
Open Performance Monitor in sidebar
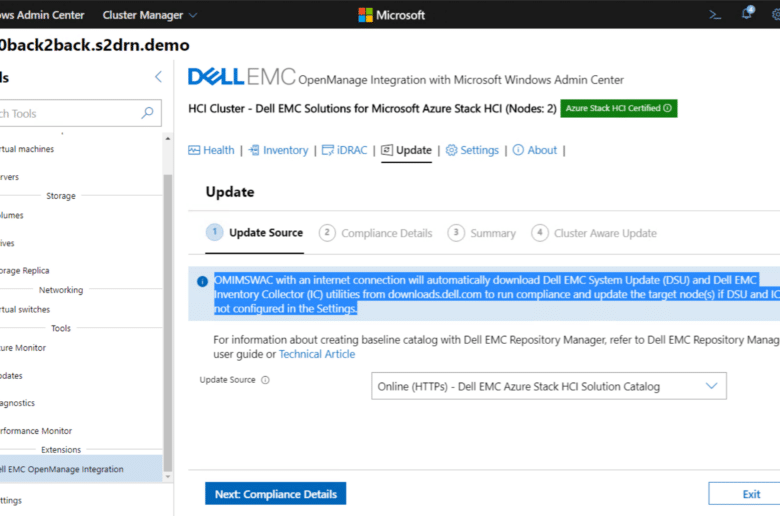tap(36, 431)
